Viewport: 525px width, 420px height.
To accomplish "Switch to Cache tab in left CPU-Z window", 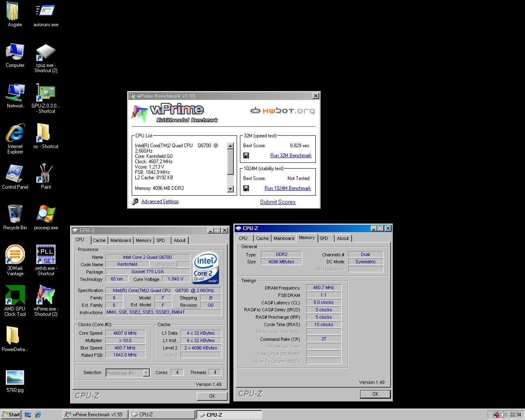I will [x=99, y=240].
